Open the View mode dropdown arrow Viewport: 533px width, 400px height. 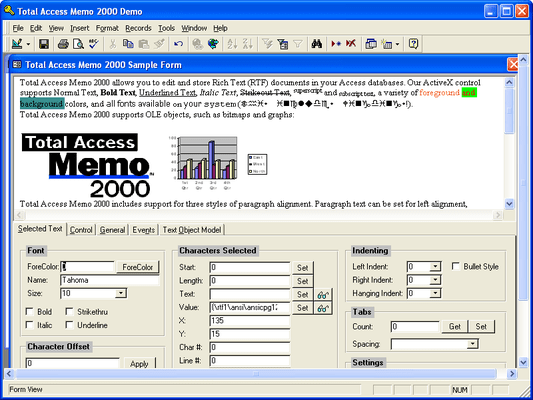[28, 44]
